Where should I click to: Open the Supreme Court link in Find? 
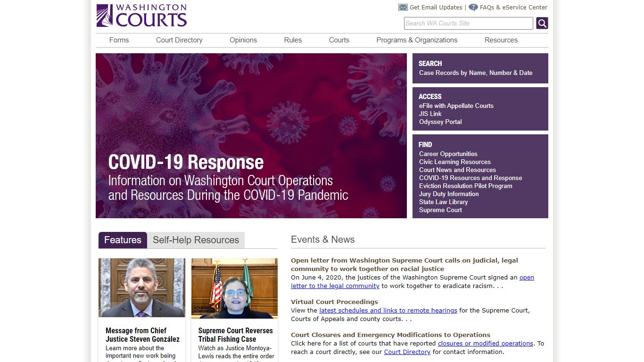tap(440, 210)
